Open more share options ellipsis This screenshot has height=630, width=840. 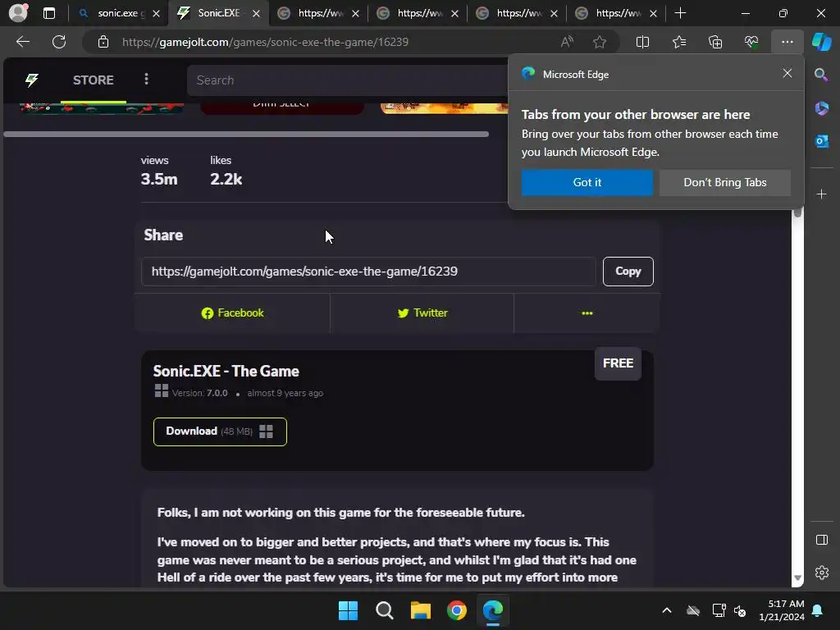pos(587,313)
